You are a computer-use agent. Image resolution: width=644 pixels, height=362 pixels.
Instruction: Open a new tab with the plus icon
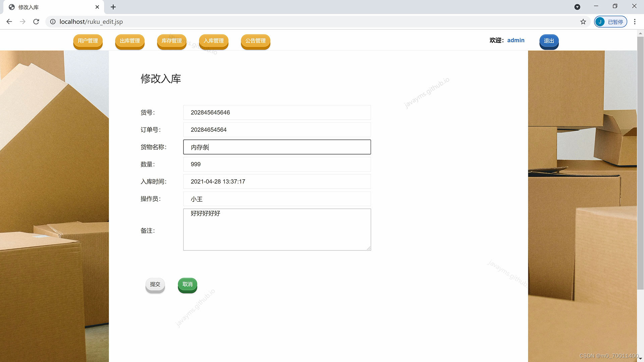[113, 7]
